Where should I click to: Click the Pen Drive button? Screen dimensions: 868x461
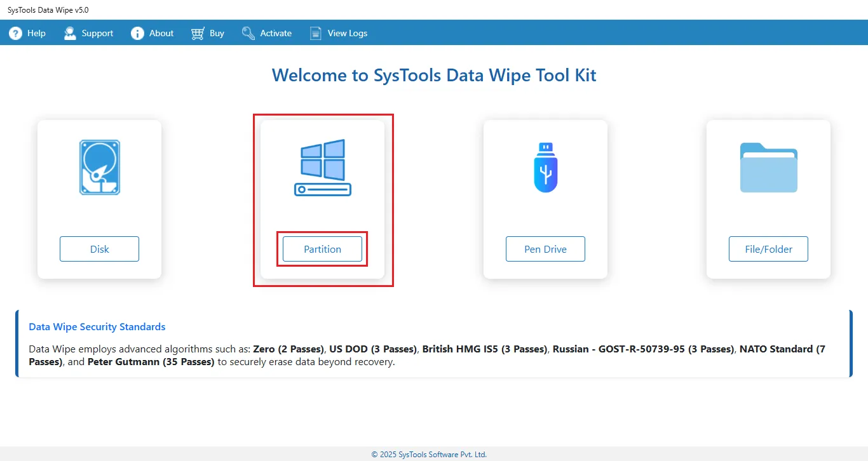(x=545, y=249)
